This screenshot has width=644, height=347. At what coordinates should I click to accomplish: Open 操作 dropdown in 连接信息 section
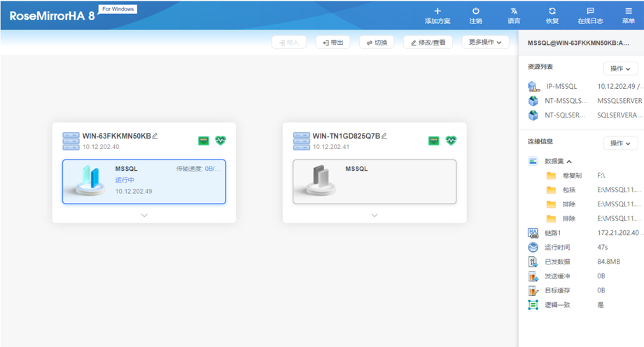click(x=620, y=143)
